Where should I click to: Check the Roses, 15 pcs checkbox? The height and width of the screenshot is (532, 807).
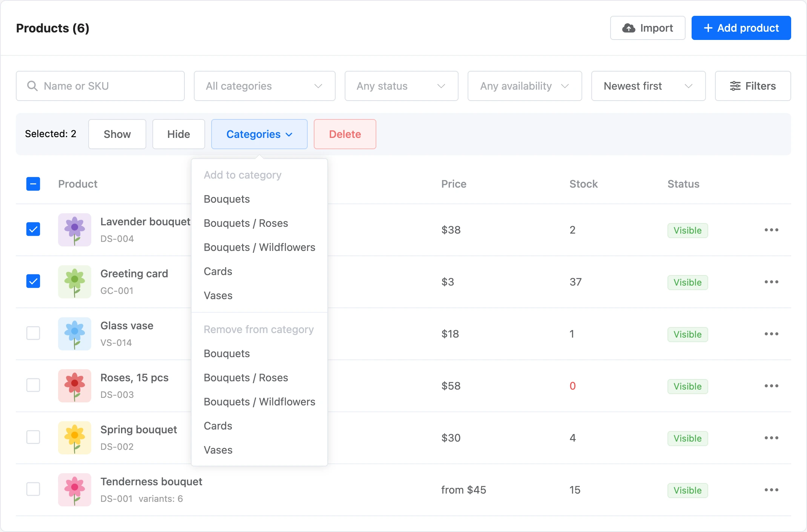pyautogui.click(x=33, y=385)
